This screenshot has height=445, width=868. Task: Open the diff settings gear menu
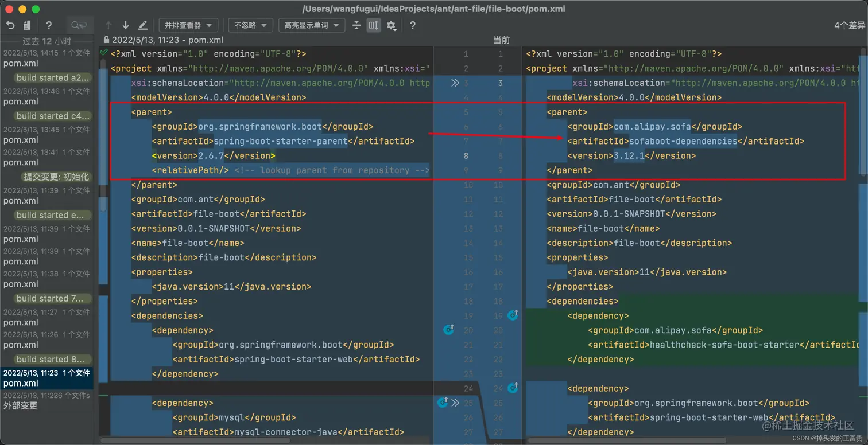(392, 25)
